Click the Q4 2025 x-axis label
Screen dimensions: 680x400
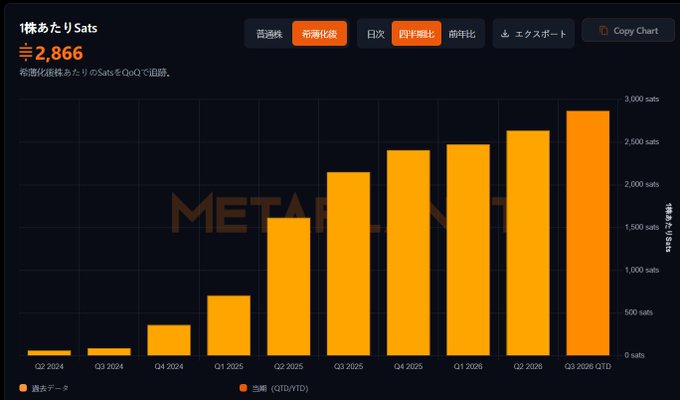408,367
